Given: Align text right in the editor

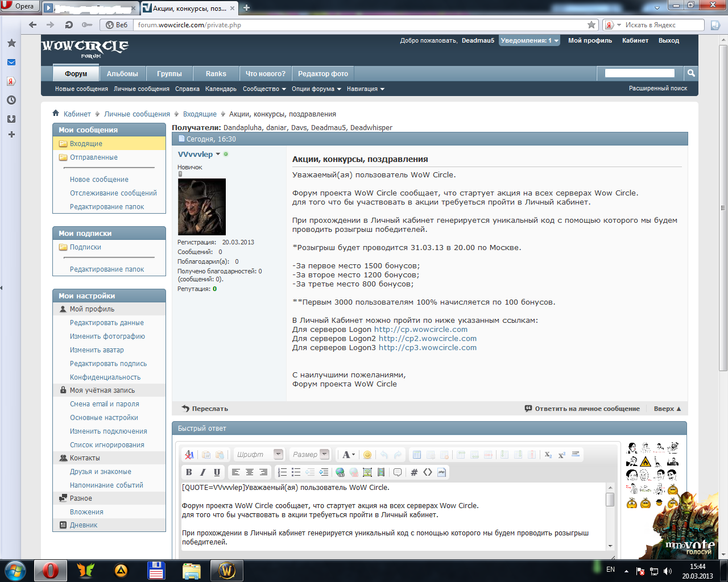Looking at the screenshot, I should 263,472.
